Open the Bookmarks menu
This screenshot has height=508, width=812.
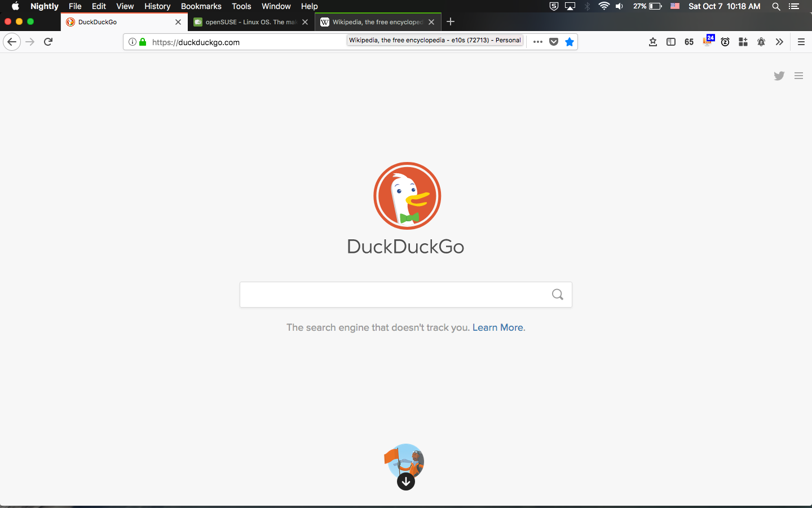coord(201,6)
